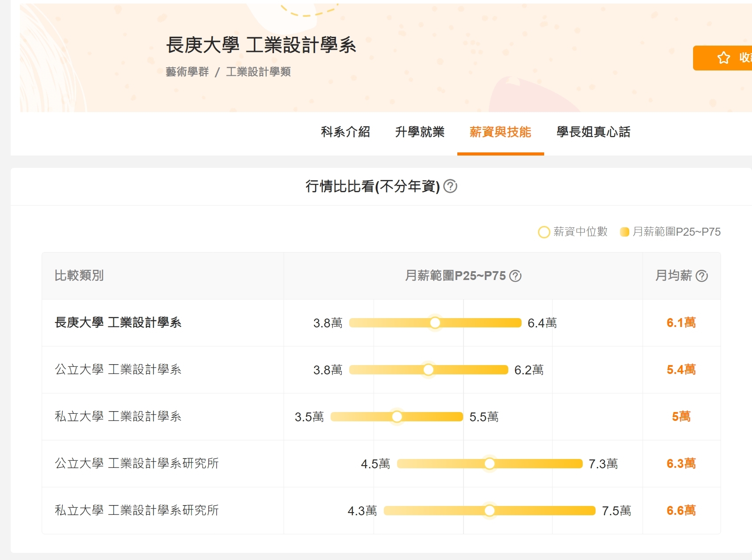This screenshot has width=752, height=560.
Task: Click the help icon beside 月薪範圍P25~P75 header
Action: (x=515, y=276)
